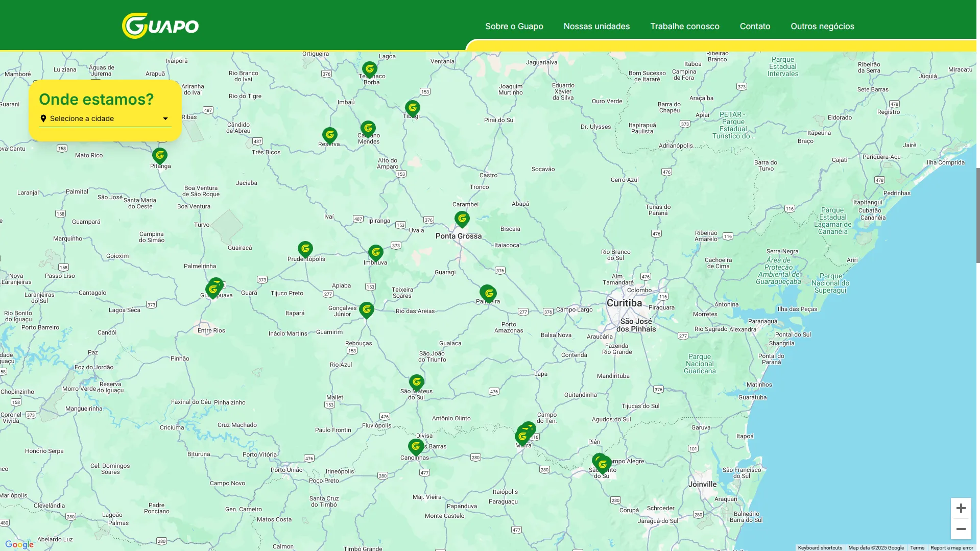Select the Guapo map pin at Imbituva
Screen dimensions: 980x551
pos(376,253)
